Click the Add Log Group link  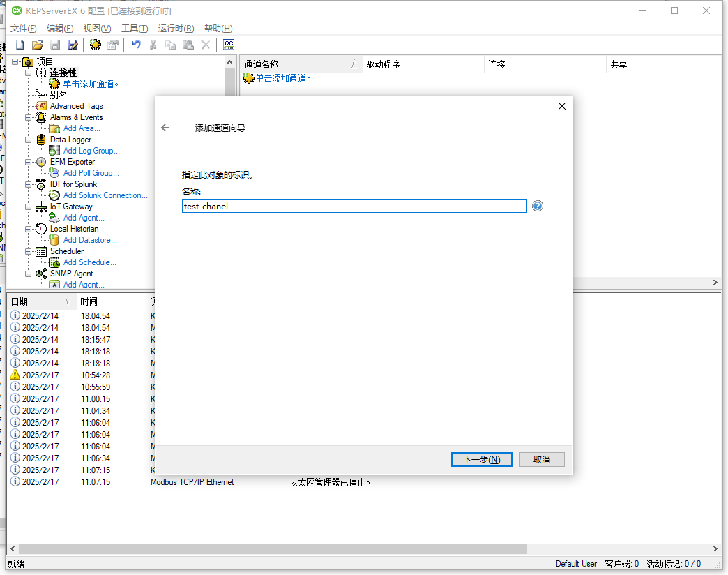(91, 151)
